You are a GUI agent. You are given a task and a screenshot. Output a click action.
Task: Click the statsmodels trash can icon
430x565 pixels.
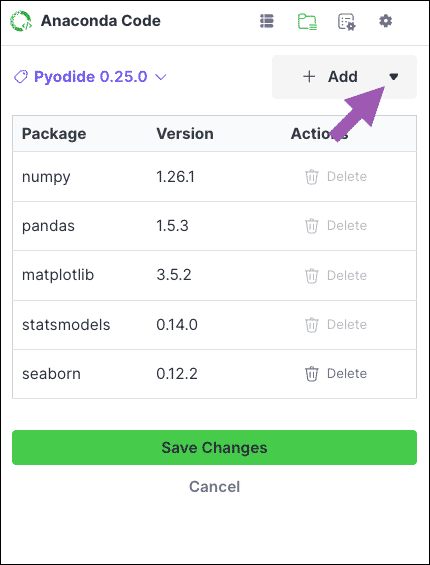pyautogui.click(x=311, y=325)
